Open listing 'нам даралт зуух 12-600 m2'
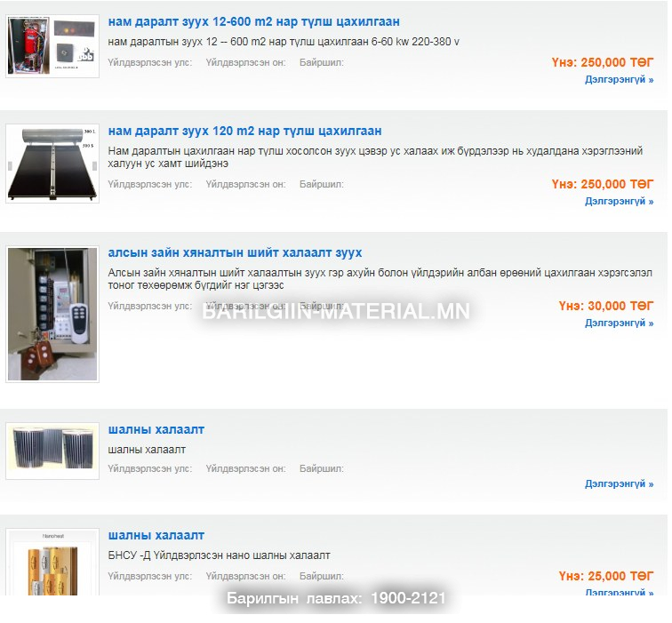Screen dimensions: 672x623 pyautogui.click(x=253, y=21)
